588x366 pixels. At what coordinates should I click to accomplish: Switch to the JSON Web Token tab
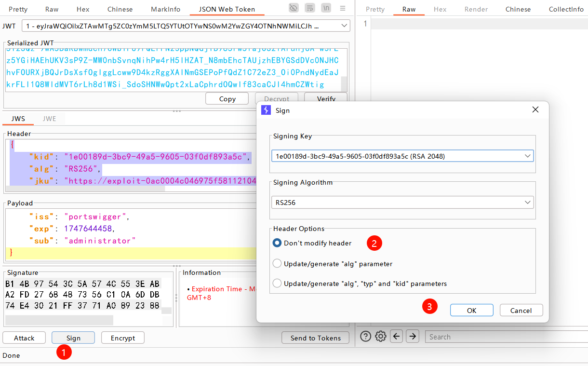[227, 9]
